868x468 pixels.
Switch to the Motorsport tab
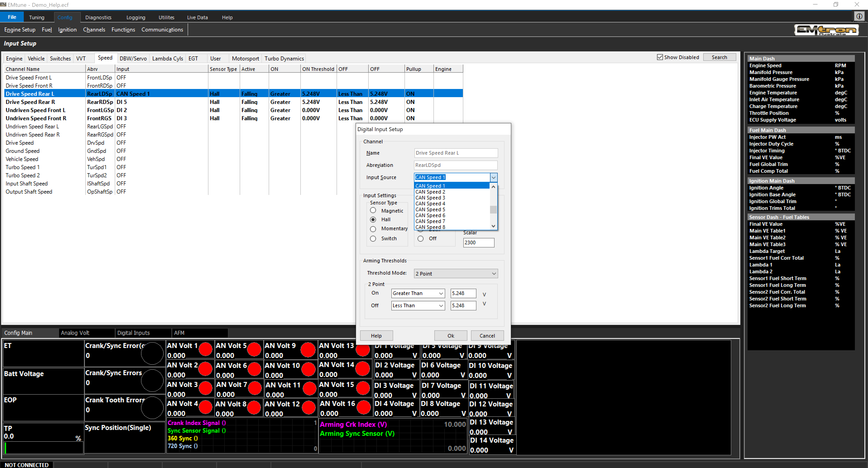[x=245, y=58]
